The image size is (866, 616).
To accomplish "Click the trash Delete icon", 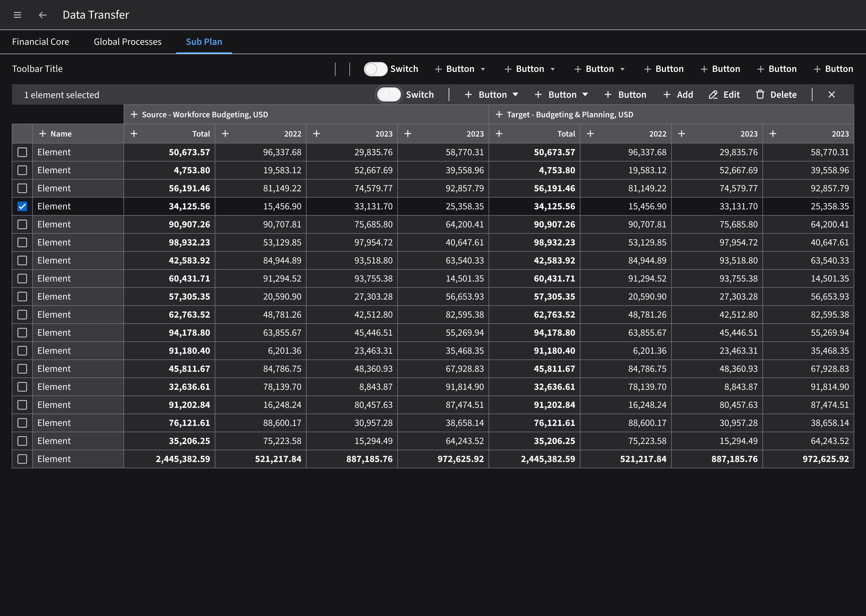I will [760, 95].
